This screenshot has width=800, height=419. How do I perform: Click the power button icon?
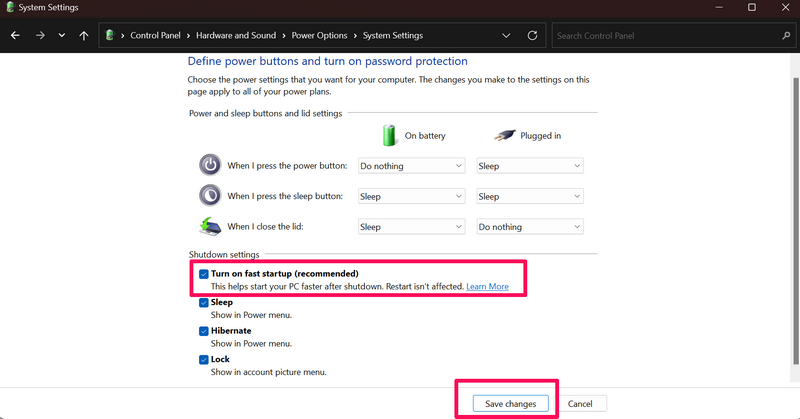click(x=210, y=165)
